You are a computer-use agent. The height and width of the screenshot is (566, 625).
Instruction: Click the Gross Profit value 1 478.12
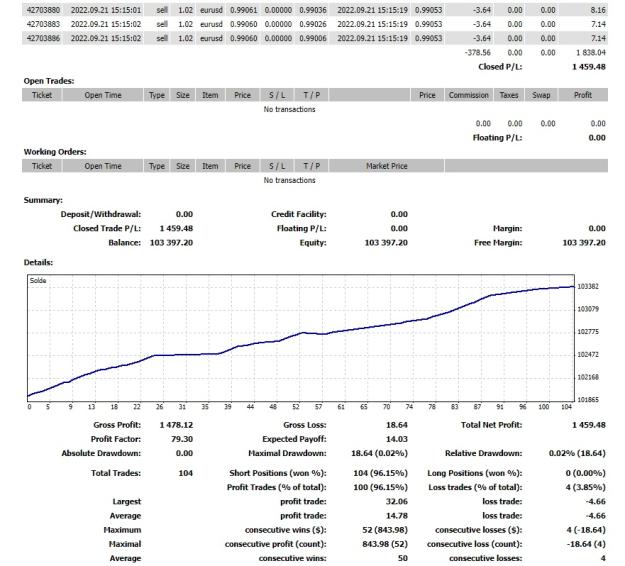pyautogui.click(x=176, y=425)
